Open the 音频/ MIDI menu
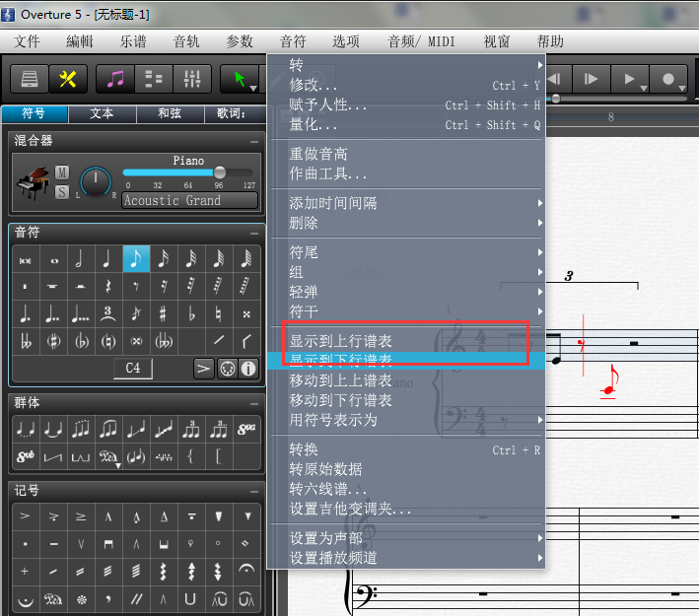This screenshot has height=616, width=699. pos(421,41)
